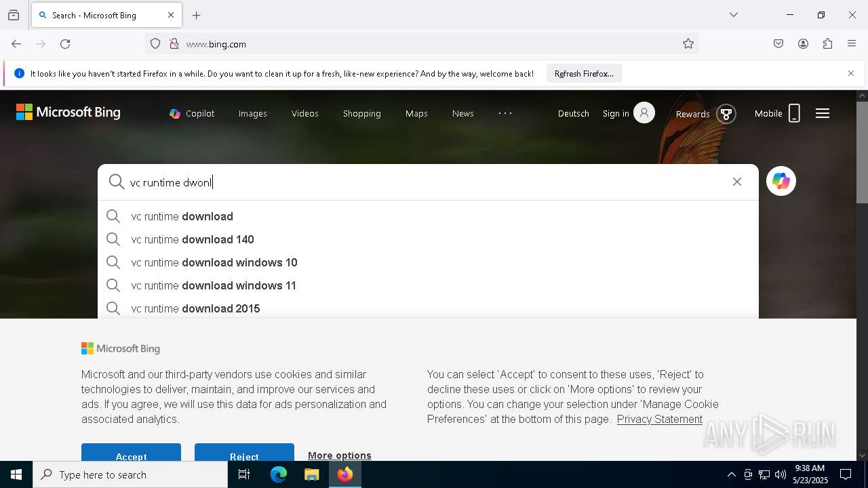868x488 pixels.
Task: Clear the search box text
Action: [x=737, y=182]
